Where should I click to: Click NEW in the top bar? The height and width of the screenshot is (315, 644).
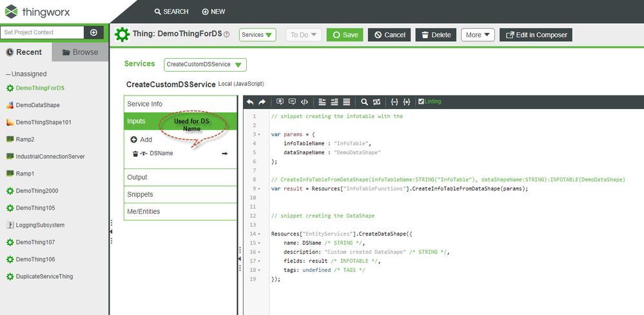(213, 12)
